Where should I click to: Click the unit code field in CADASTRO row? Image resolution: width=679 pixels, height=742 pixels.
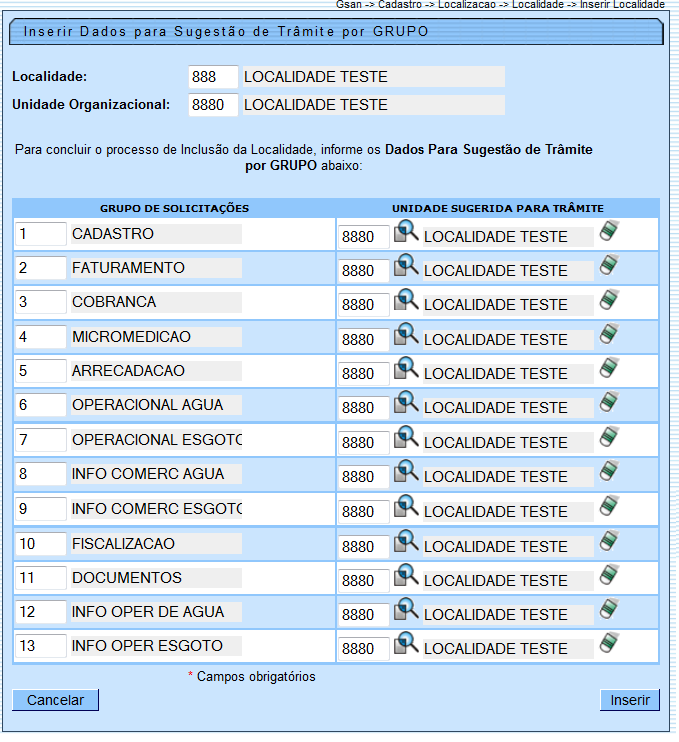tap(362, 237)
